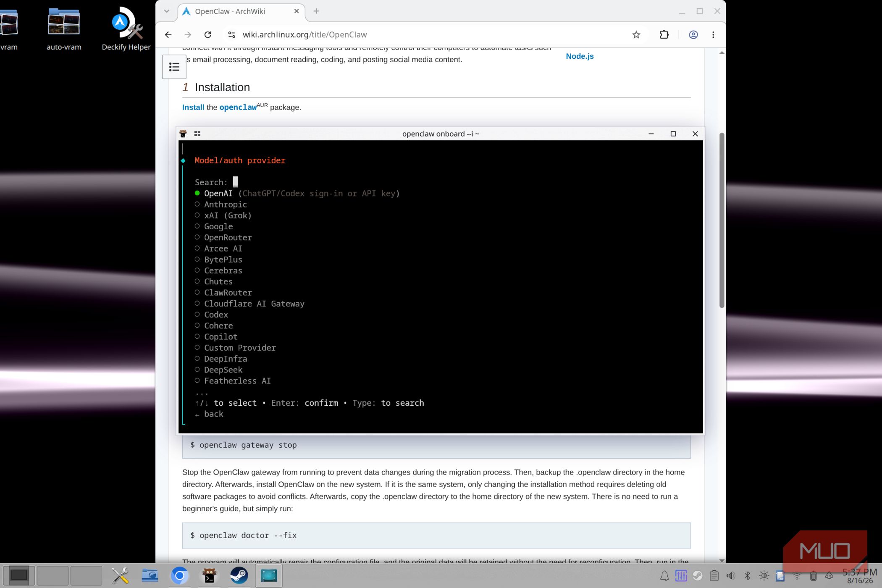882x588 pixels.
Task: Close the OpenClaw - ArchWiki tab
Action: pyautogui.click(x=297, y=11)
